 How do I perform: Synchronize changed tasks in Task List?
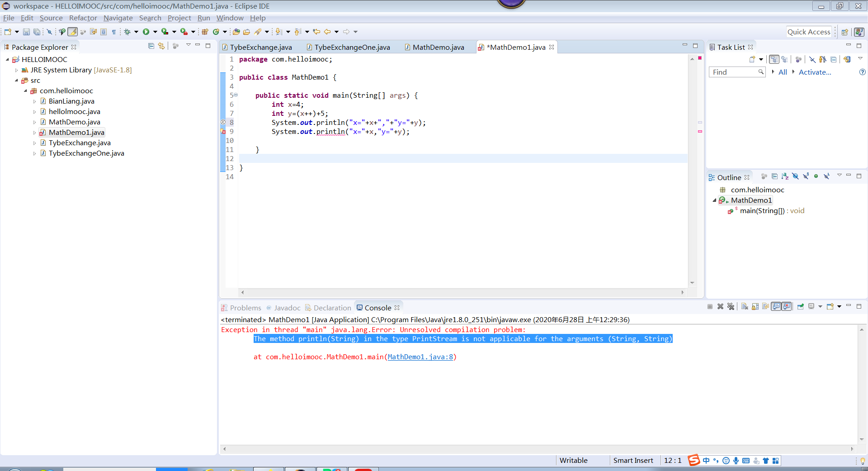[x=847, y=59]
